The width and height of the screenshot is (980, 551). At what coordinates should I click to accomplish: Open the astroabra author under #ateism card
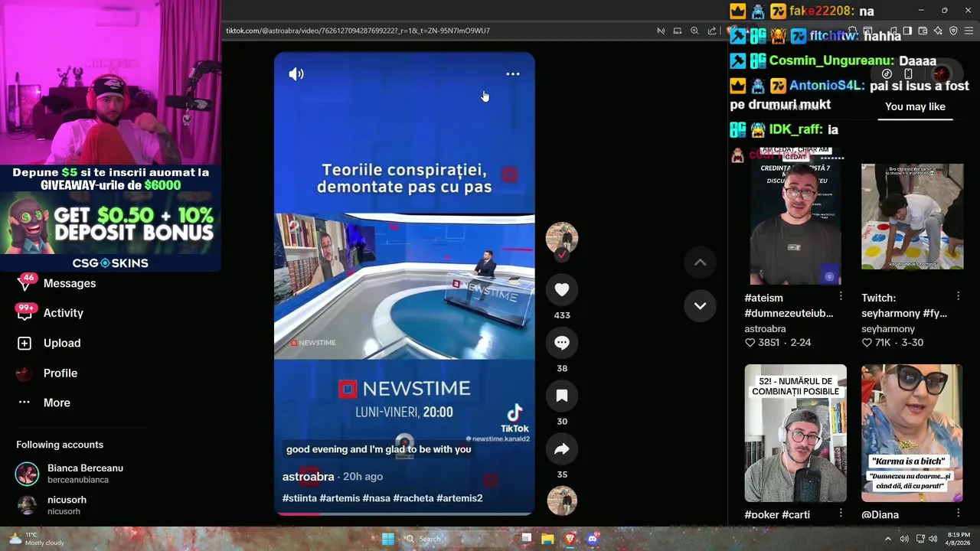click(x=766, y=328)
